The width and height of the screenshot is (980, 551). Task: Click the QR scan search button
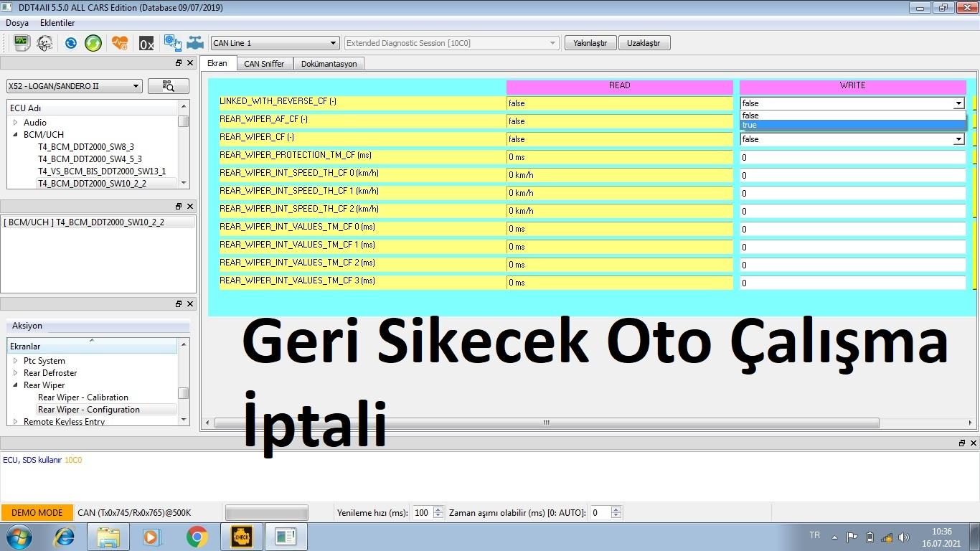pos(169,86)
